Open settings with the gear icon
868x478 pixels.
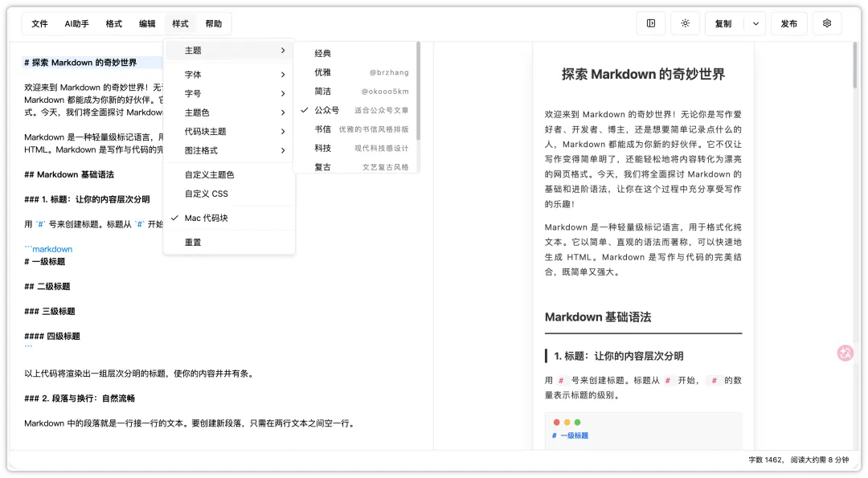827,23
